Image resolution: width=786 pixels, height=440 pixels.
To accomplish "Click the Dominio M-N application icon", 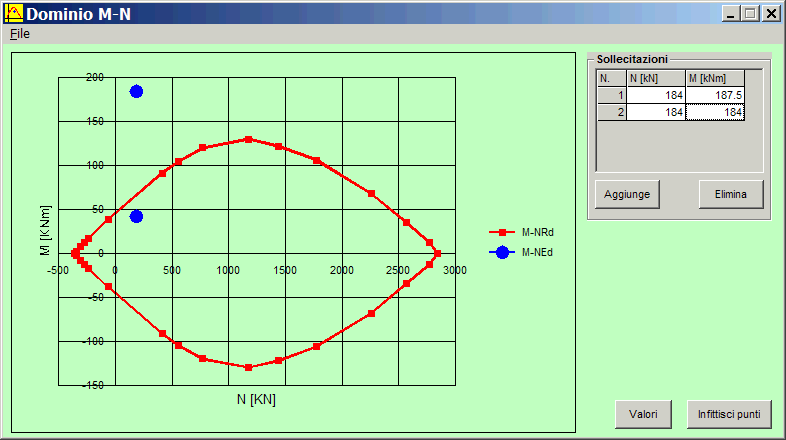I will click(x=14, y=13).
